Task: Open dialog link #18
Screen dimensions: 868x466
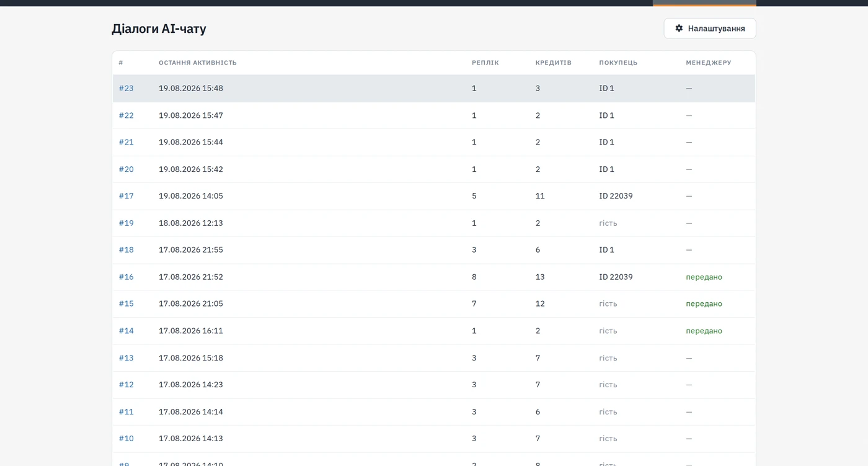Action: pos(126,249)
